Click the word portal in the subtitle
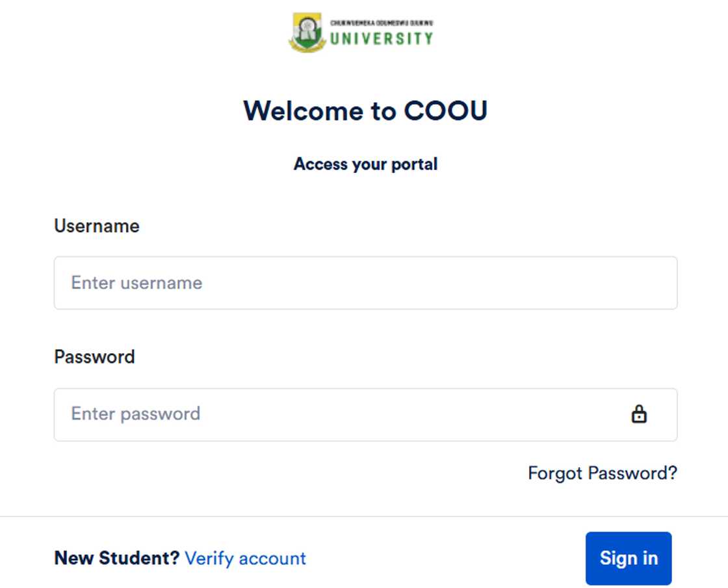This screenshot has width=728, height=588. [414, 164]
